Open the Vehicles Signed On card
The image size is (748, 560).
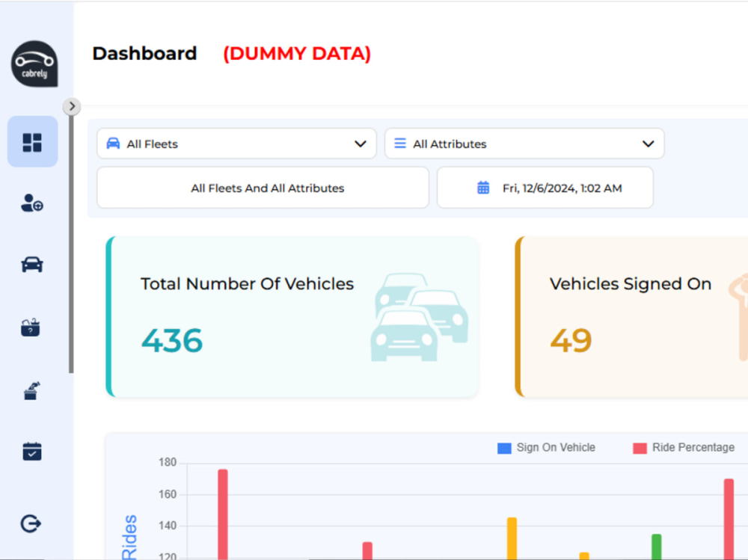[631, 317]
